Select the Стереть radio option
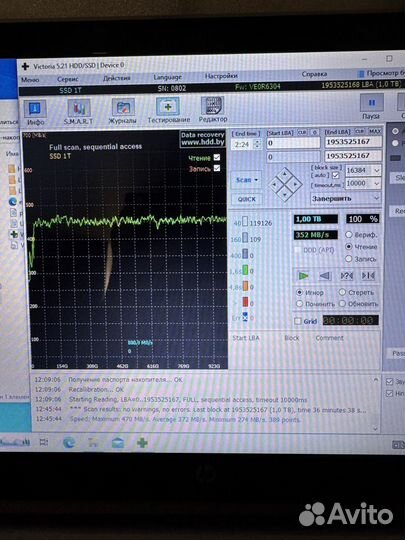Viewport: 405px width, 540px height. pos(342,292)
